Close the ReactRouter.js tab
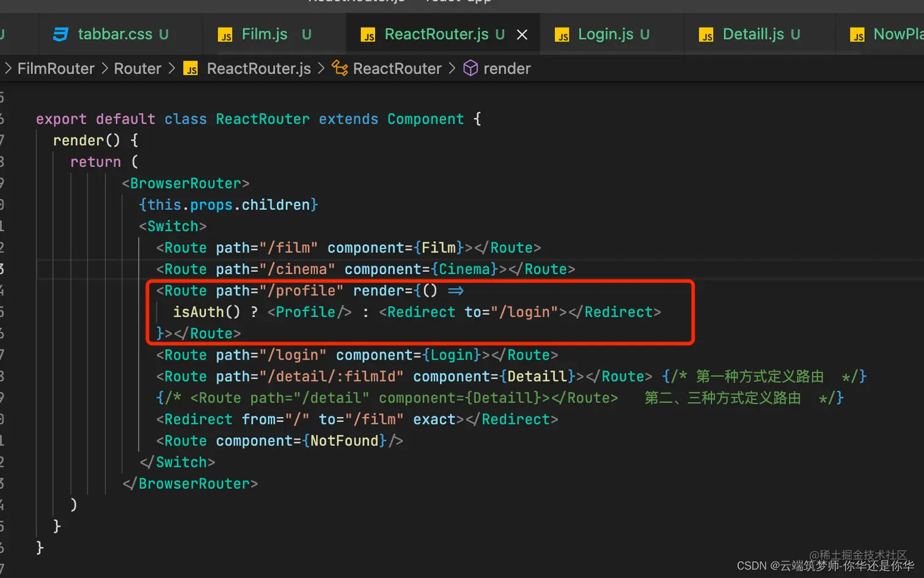 (x=522, y=35)
